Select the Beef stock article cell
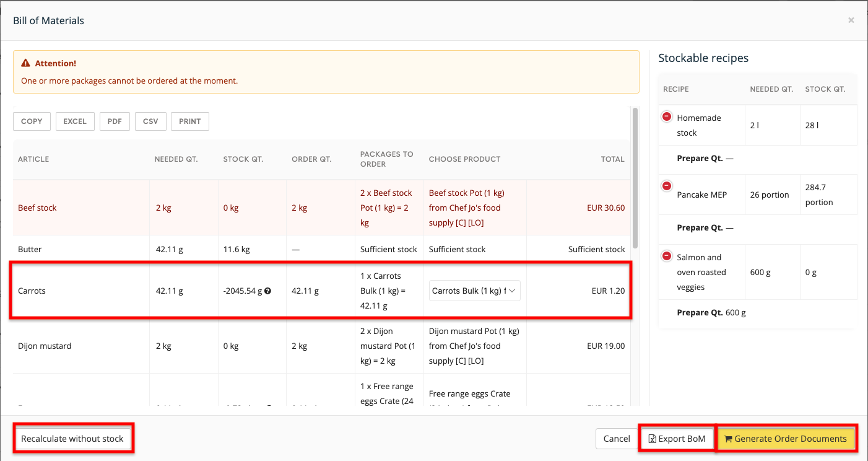 82,208
